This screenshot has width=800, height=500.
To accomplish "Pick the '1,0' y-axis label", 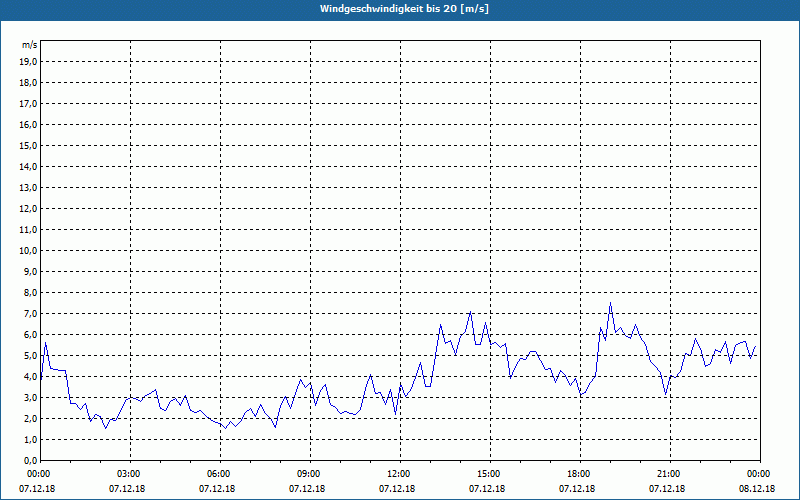I will pyautogui.click(x=30, y=439).
